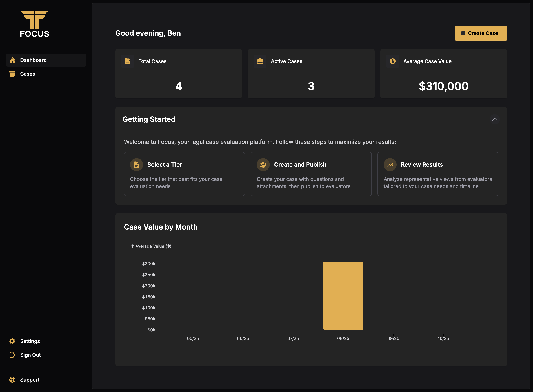
Task: Click the Dashboard home icon
Action: point(12,60)
